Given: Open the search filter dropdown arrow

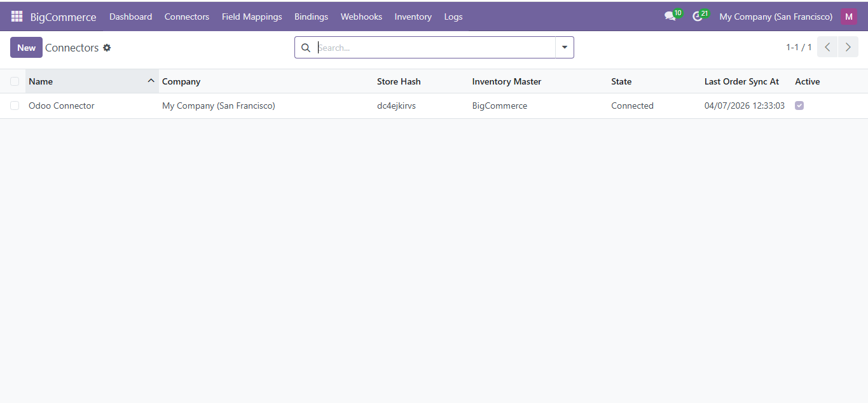Looking at the screenshot, I should 564,47.
